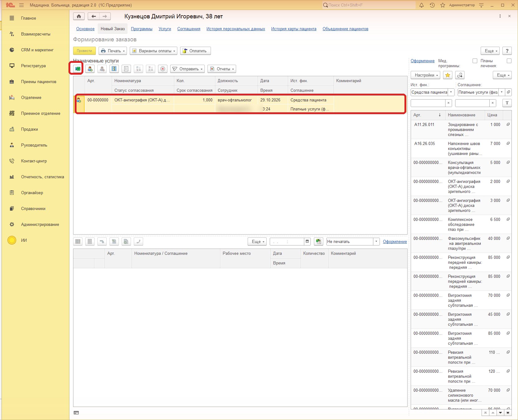
Task: Click the home icon button
Action: pos(79,16)
